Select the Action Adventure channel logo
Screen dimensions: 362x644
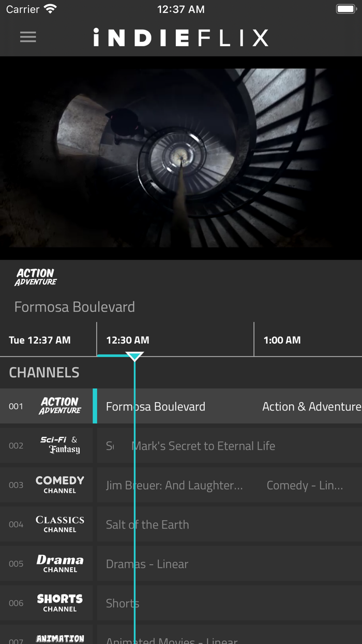coord(61,406)
